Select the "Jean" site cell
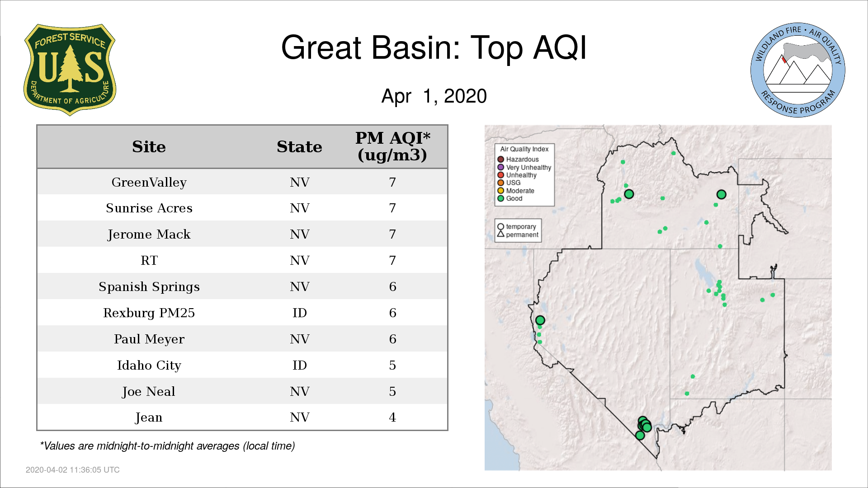The image size is (868, 488). tap(149, 417)
